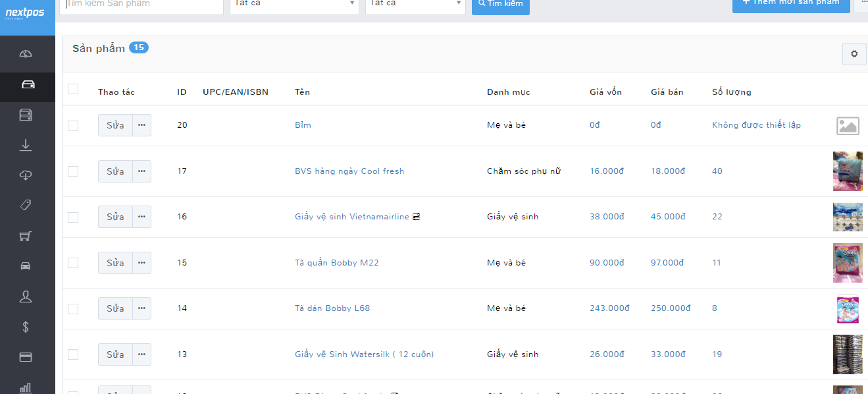Open table settings gear icon
Viewport: 868px width, 394px height.
coord(854,54)
